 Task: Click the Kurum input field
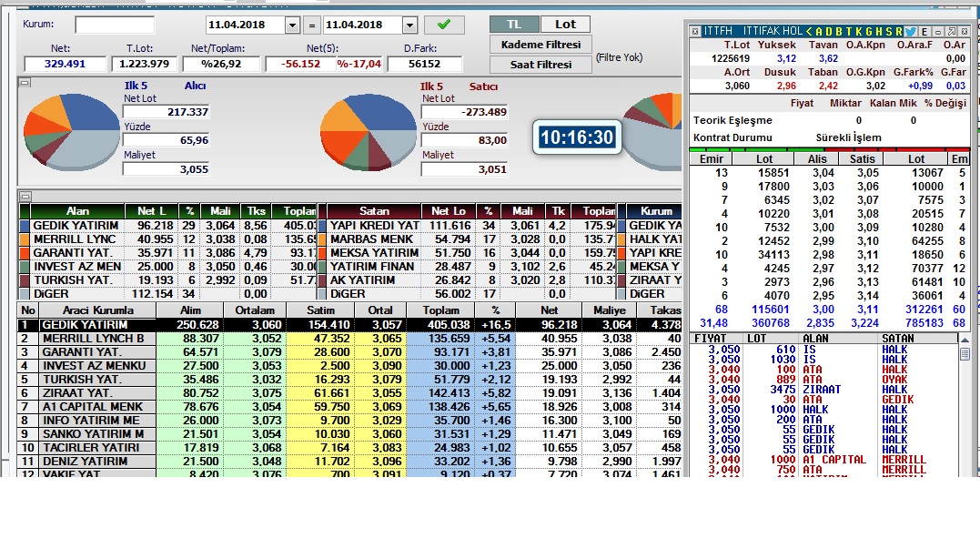(x=115, y=25)
